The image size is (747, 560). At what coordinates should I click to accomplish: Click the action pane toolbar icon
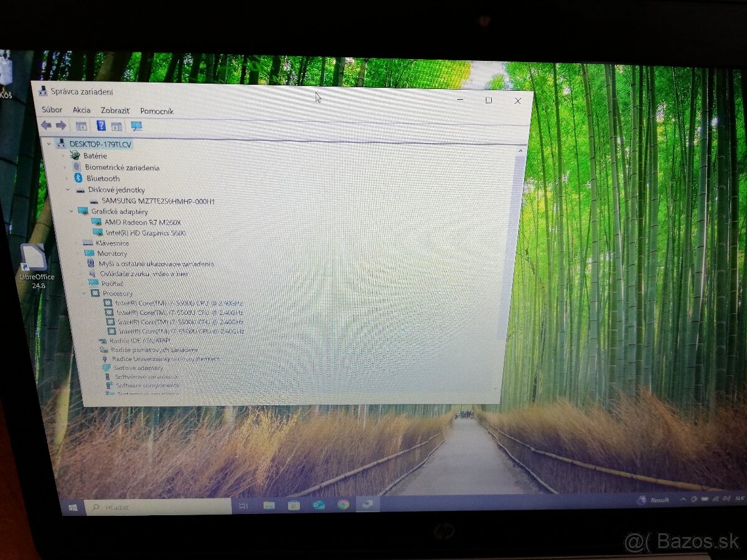pyautogui.click(x=116, y=126)
